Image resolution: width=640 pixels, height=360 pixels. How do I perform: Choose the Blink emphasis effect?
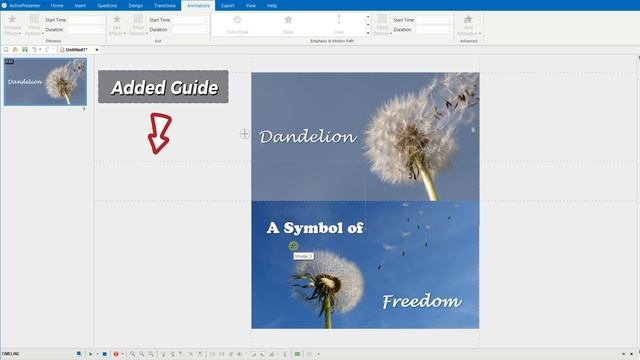pos(288,24)
